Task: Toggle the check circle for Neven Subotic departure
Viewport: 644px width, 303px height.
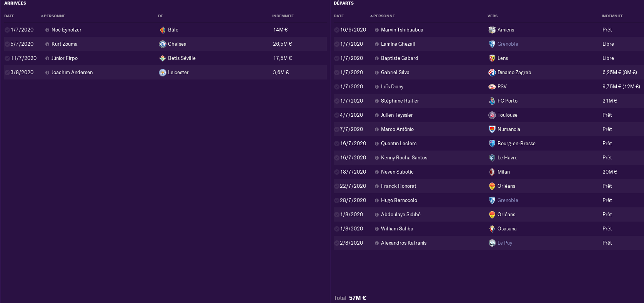Action: coord(337,172)
